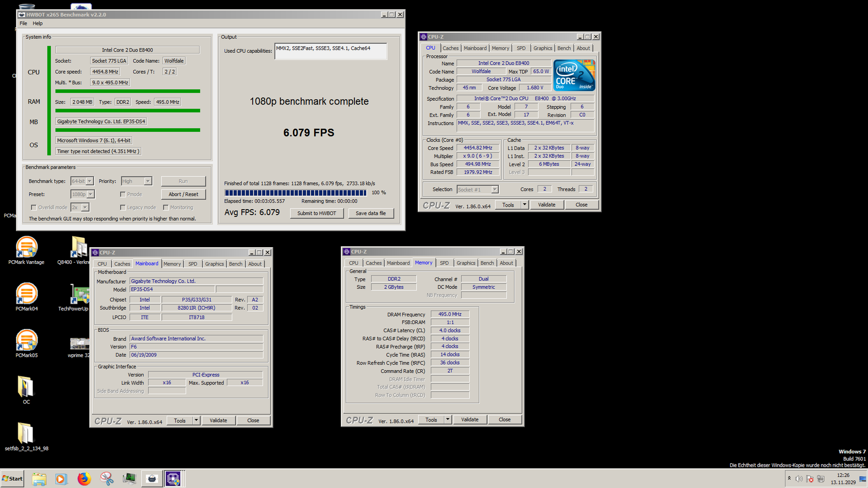This screenshot has width=868, height=488.
Task: Click the network icon in system tray
Action: click(x=821, y=479)
